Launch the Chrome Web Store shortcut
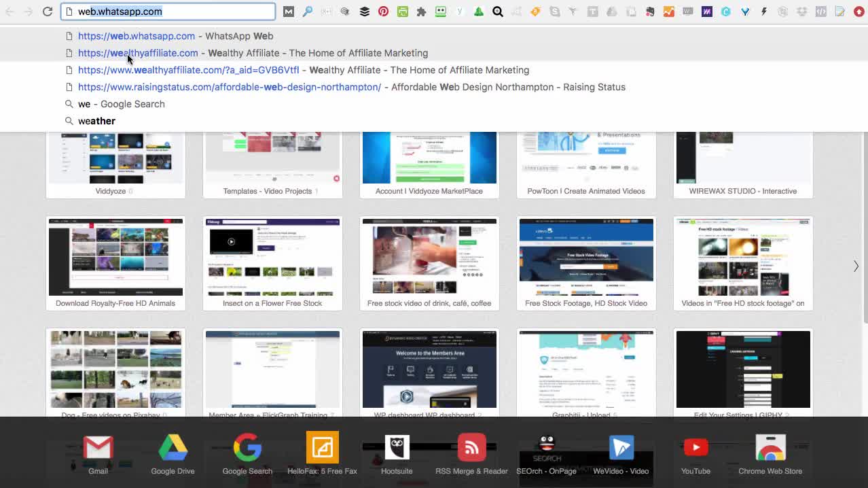Image resolution: width=868 pixels, height=488 pixels. [770, 454]
